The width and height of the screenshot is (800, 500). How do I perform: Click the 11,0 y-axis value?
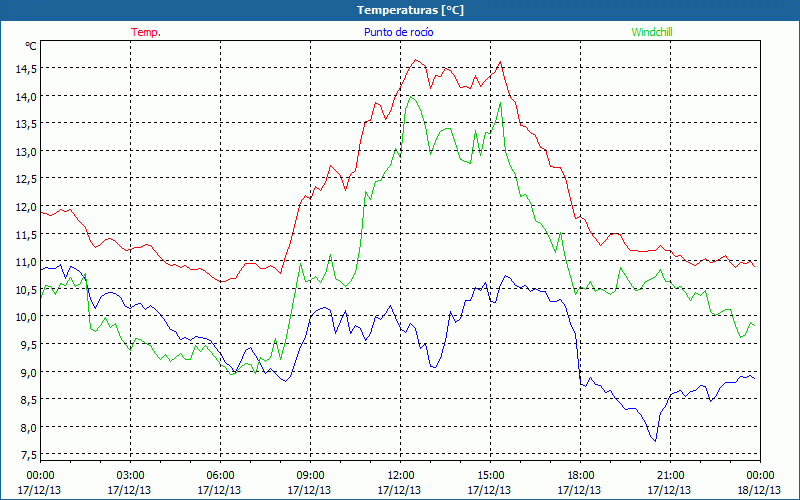pos(26,261)
